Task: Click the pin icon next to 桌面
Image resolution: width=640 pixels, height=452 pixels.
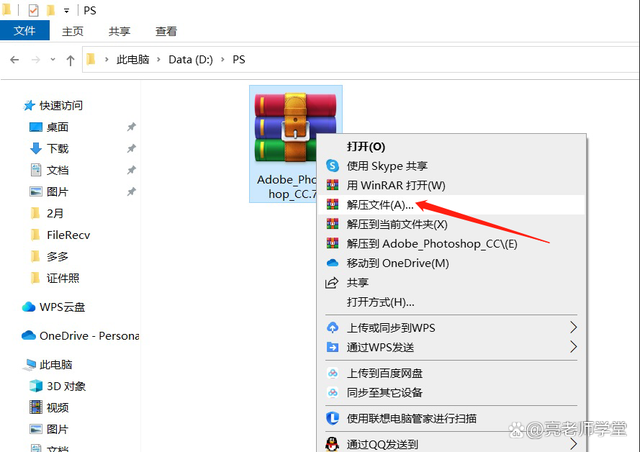Action: 131,127
